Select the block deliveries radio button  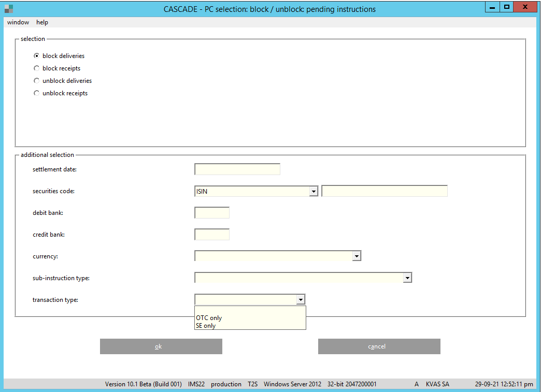[36, 56]
